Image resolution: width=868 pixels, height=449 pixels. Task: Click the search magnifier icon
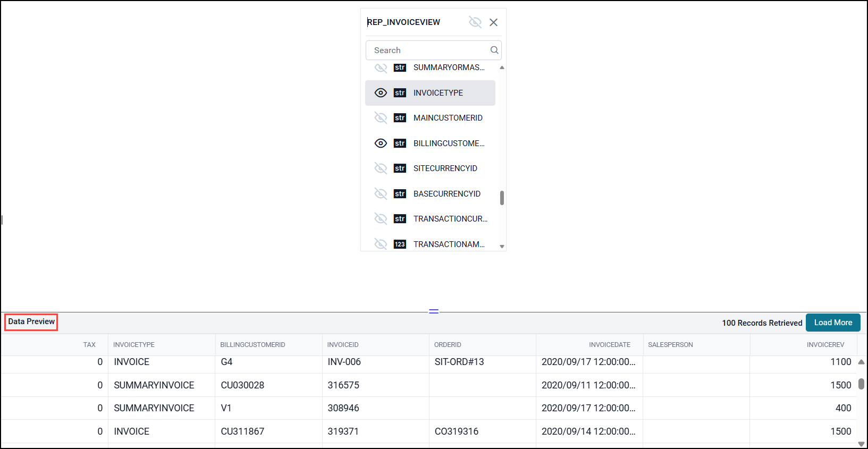pyautogui.click(x=494, y=50)
